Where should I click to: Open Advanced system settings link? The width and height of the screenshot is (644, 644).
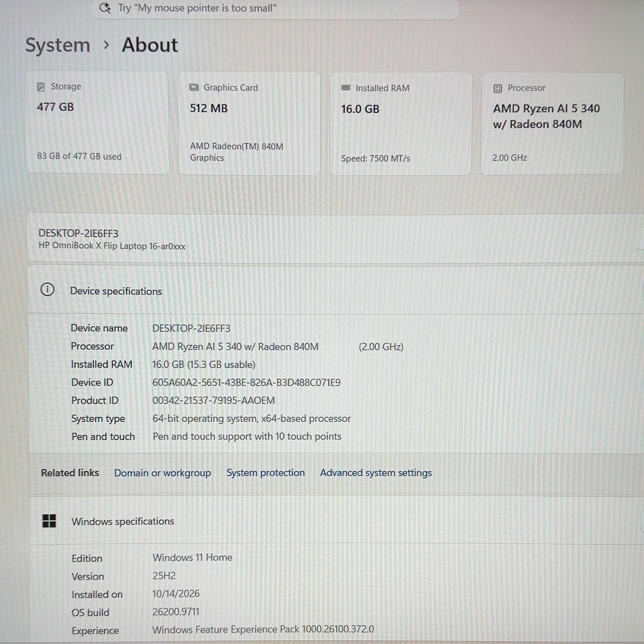(x=376, y=473)
